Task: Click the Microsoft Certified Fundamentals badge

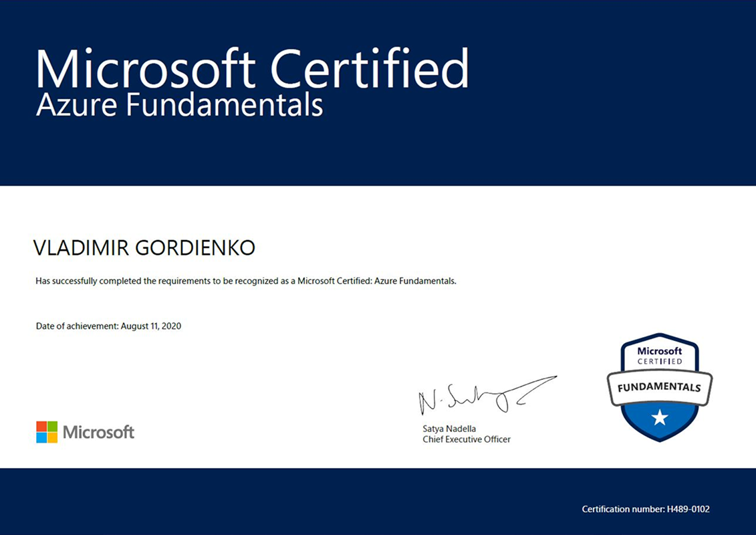Action: coord(659,387)
